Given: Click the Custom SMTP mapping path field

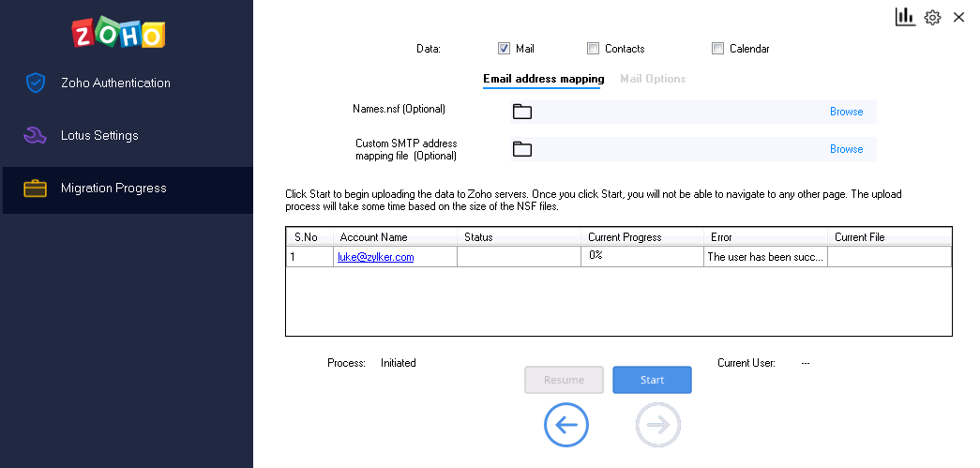Looking at the screenshot, I should (x=693, y=149).
